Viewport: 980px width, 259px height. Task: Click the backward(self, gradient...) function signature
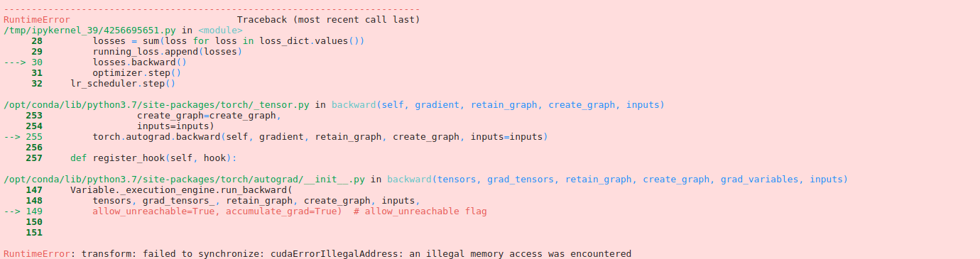[x=498, y=105]
